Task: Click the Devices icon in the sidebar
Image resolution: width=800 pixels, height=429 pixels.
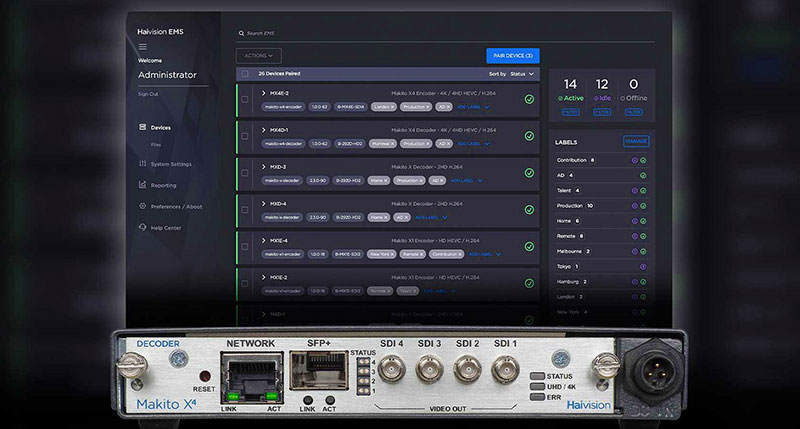Action: click(142, 127)
